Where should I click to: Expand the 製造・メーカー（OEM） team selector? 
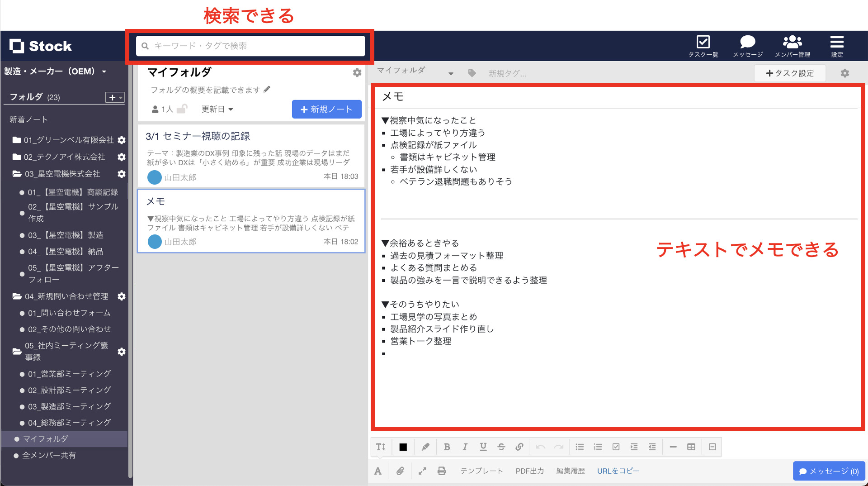coord(54,71)
